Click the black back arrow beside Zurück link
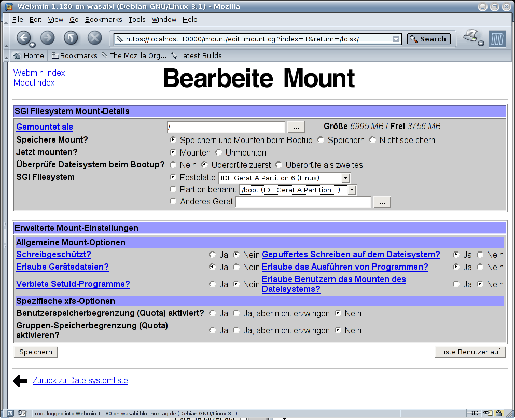 (x=20, y=381)
